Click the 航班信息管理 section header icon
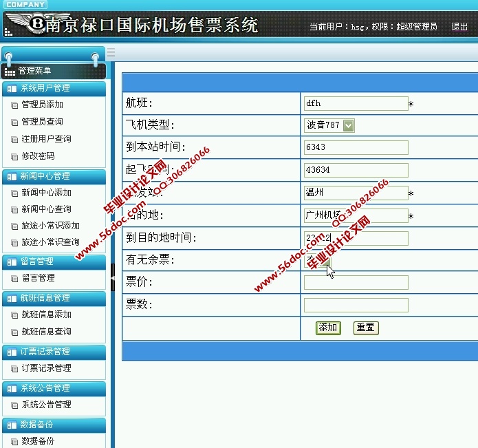The height and width of the screenshot is (448, 478). point(12,299)
